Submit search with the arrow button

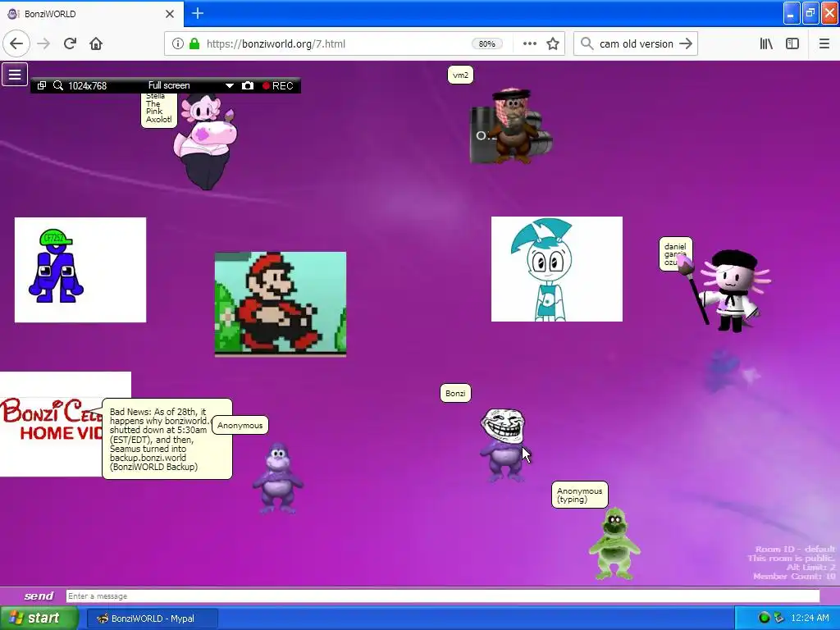point(686,44)
